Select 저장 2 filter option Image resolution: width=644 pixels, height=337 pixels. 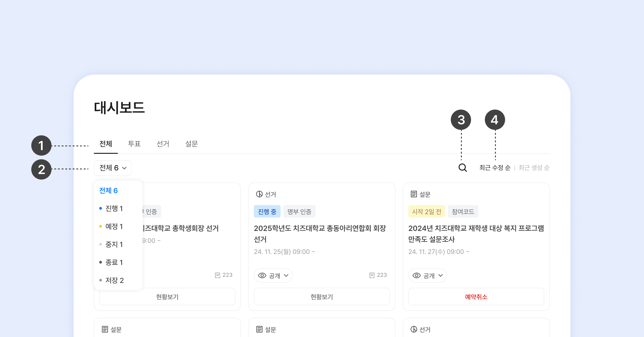(114, 280)
